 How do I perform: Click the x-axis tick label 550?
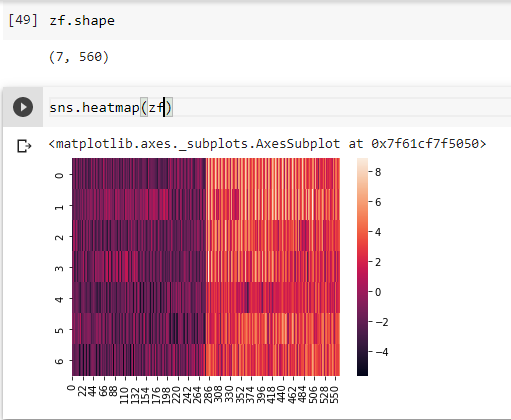point(335,394)
